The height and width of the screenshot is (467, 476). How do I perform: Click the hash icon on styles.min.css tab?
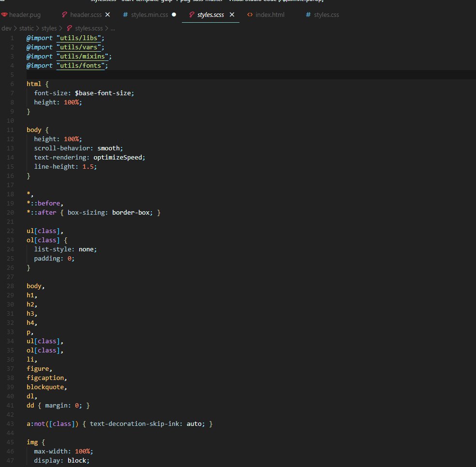[x=126, y=15]
